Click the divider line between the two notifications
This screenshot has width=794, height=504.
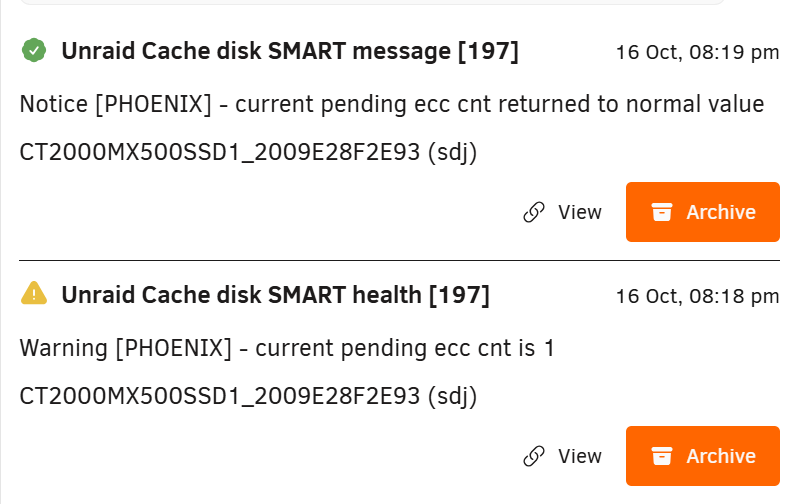click(x=400, y=260)
